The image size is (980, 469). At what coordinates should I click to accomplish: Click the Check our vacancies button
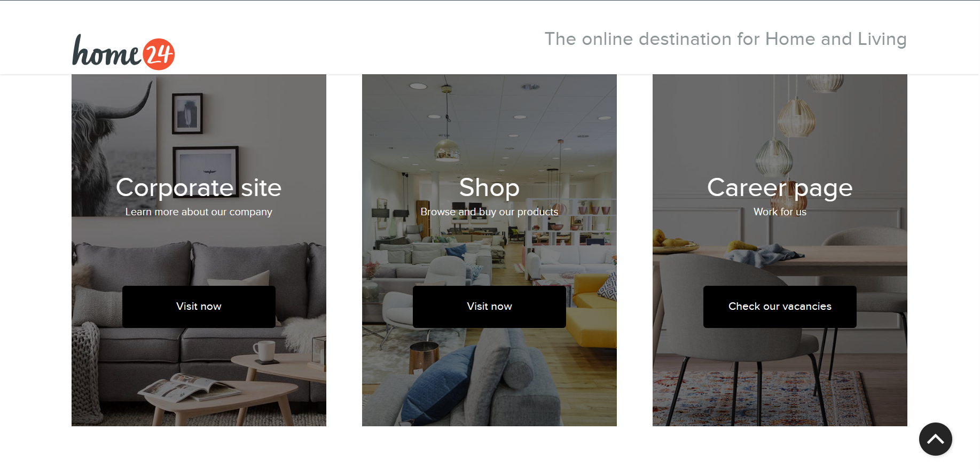click(780, 307)
